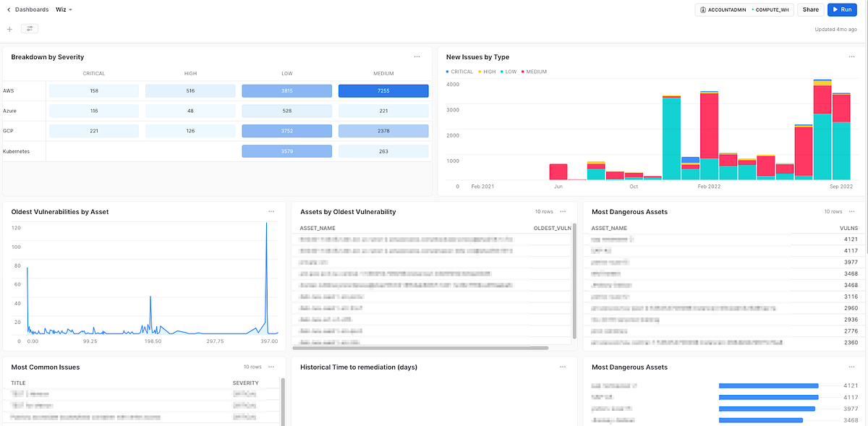Open options for Breakdown by Severity tile
Screen dimensions: 868x426
click(x=417, y=56)
